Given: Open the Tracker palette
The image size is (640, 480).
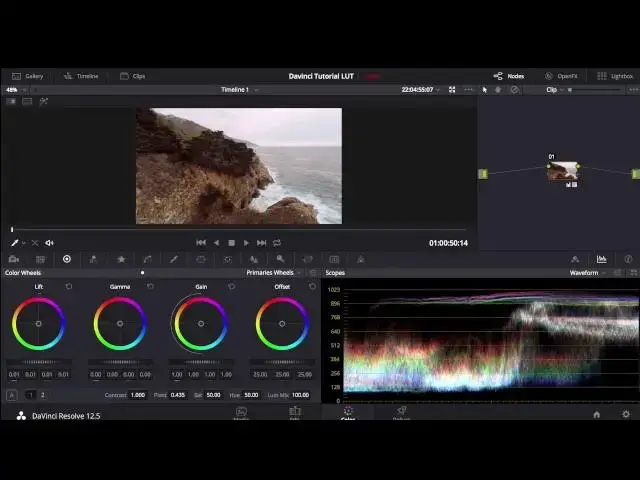Looking at the screenshot, I should 228,259.
